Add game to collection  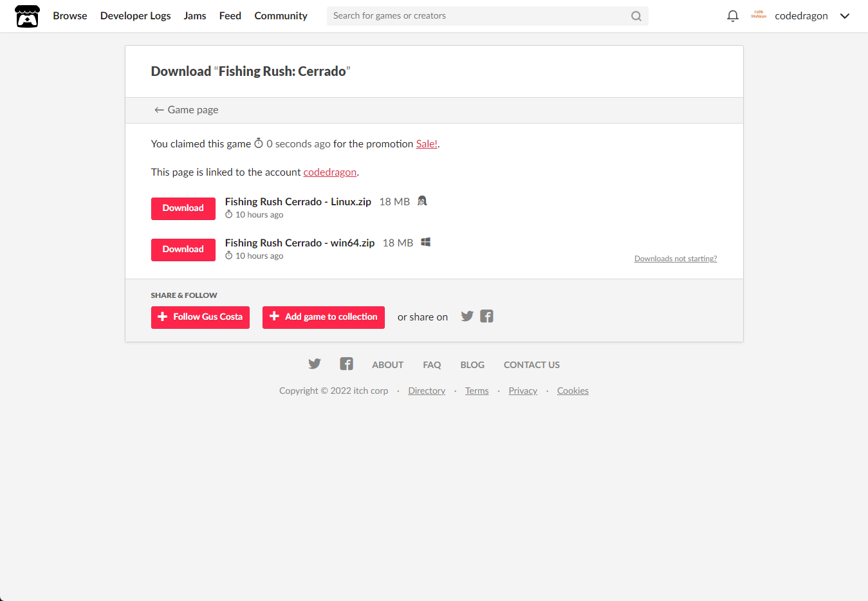(324, 317)
